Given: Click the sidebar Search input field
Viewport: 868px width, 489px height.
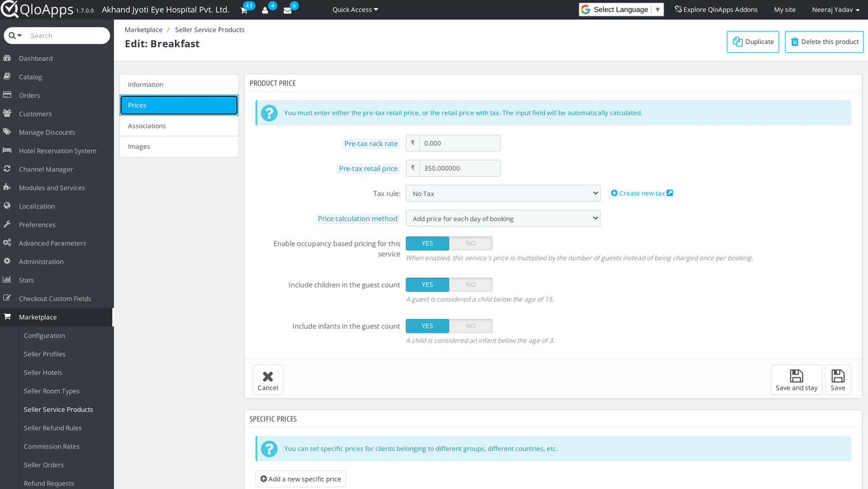Looking at the screenshot, I should [x=68, y=36].
